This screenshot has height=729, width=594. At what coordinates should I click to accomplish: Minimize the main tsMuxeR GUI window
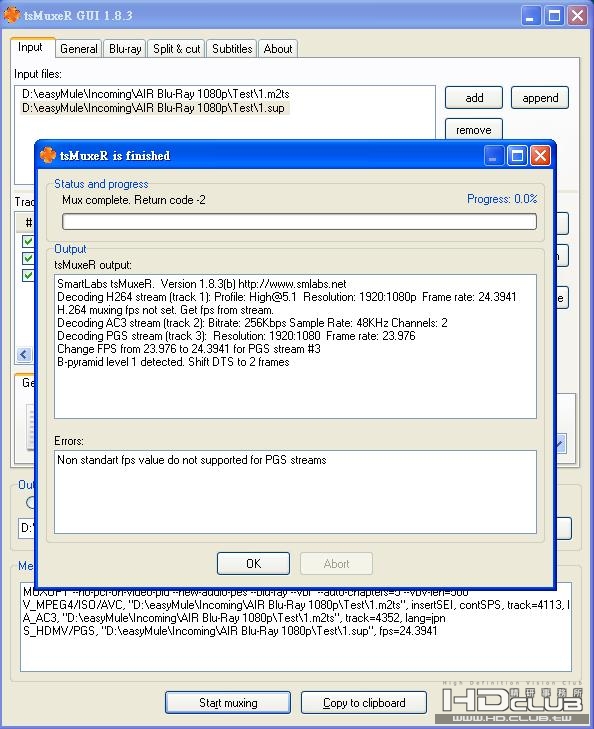[x=530, y=16]
